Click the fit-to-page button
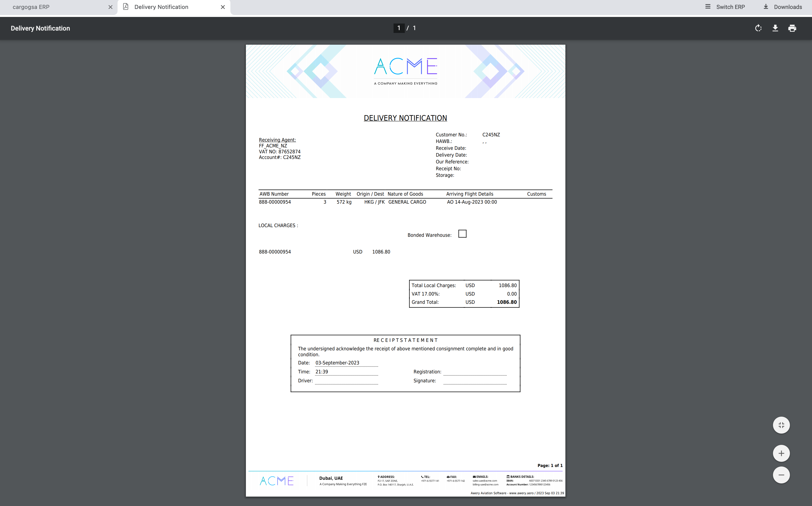812x506 pixels. (781, 425)
